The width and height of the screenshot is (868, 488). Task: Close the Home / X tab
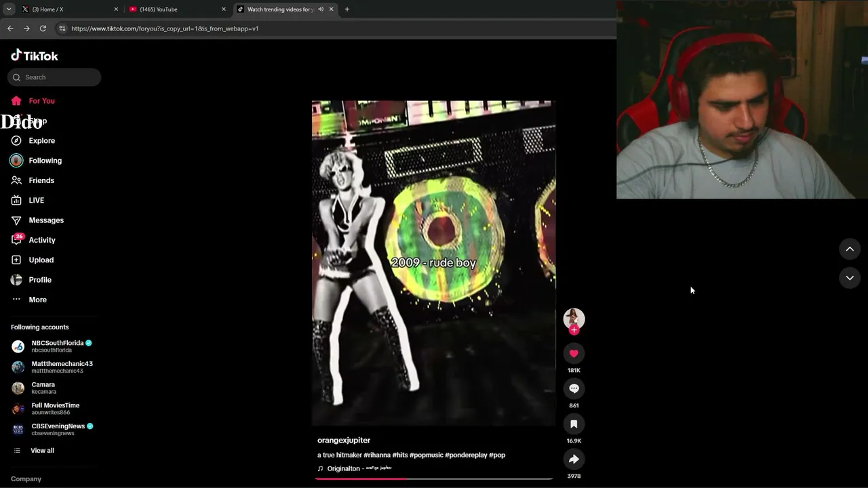[x=116, y=9]
